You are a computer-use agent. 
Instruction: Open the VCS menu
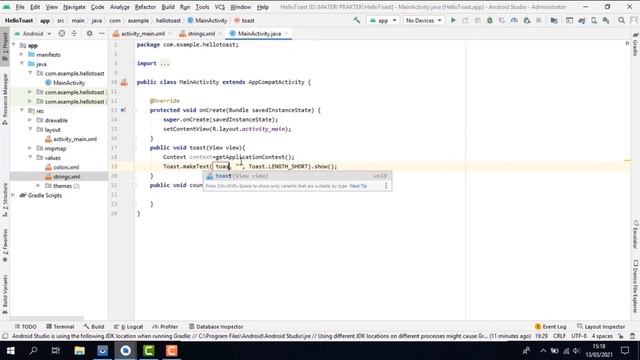point(220,7)
